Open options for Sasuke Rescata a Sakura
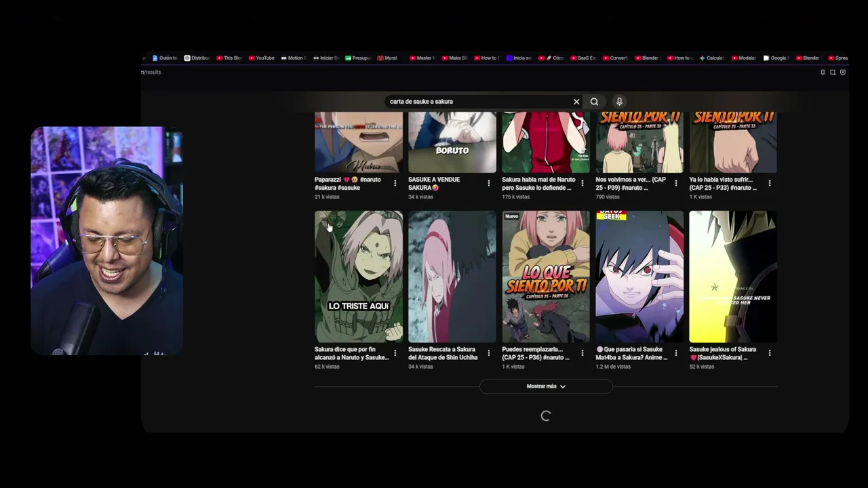The width and height of the screenshot is (868, 488). point(489,353)
